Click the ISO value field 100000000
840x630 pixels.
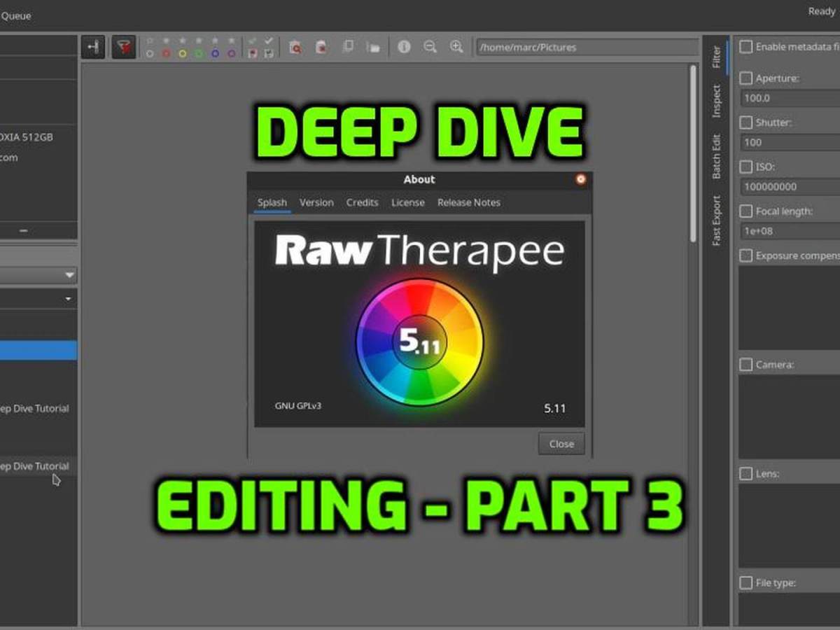click(x=790, y=187)
